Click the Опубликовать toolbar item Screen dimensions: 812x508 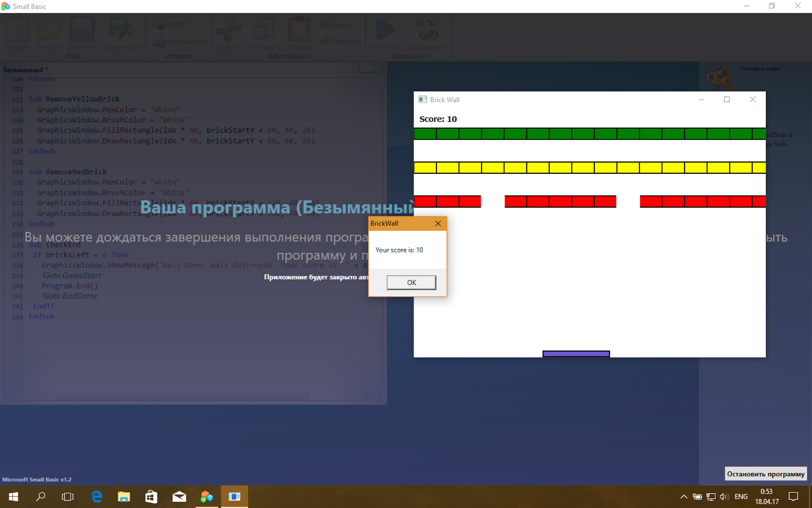pyautogui.click(x=180, y=42)
